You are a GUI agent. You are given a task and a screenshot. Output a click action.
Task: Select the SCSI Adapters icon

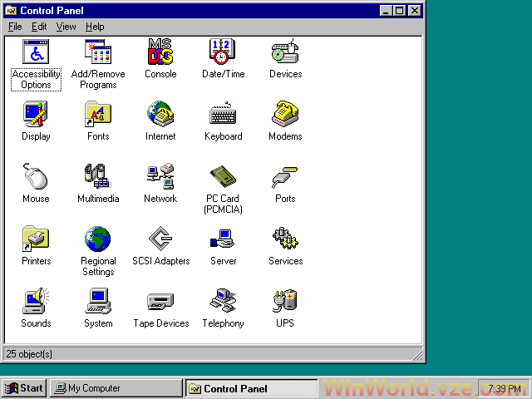[x=160, y=239]
